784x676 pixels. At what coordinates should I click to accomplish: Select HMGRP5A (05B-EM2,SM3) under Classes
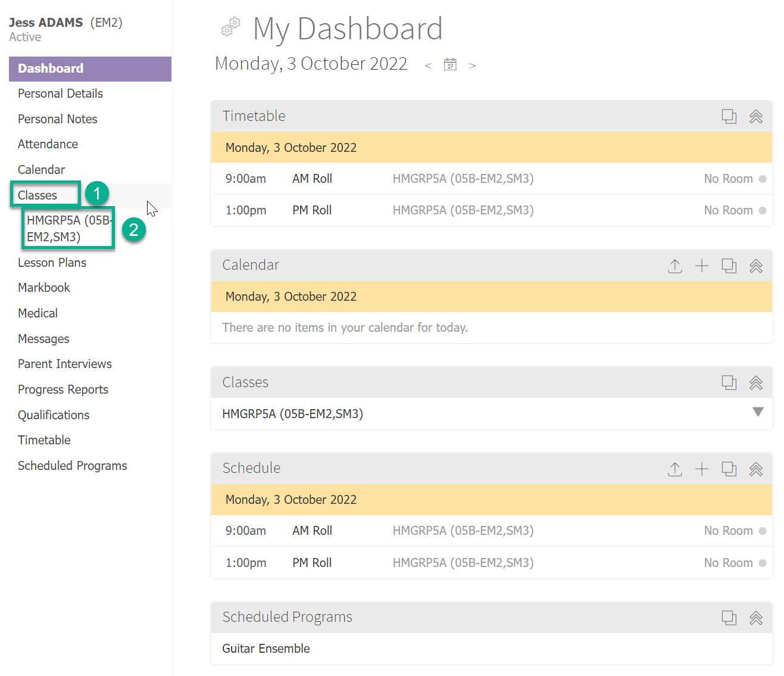pos(67,229)
